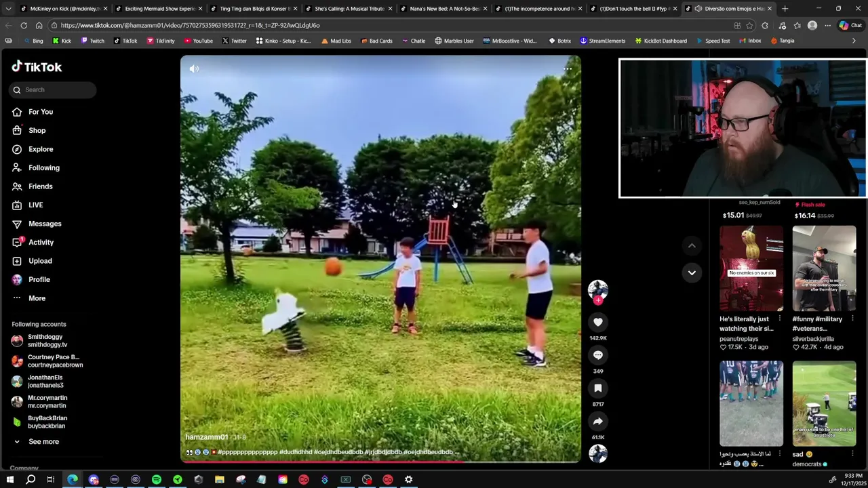The image size is (868, 488).
Task: Open the Following feed
Action: [44, 167]
